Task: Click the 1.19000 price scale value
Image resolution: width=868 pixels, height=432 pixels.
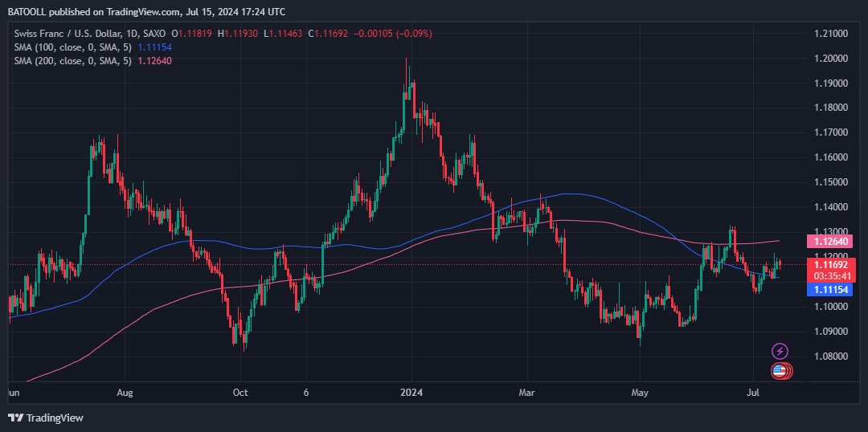Action: (830, 84)
